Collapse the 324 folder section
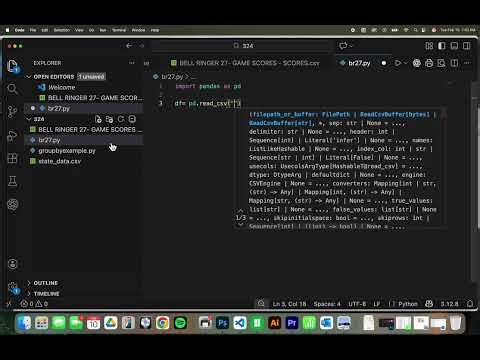 29,119
